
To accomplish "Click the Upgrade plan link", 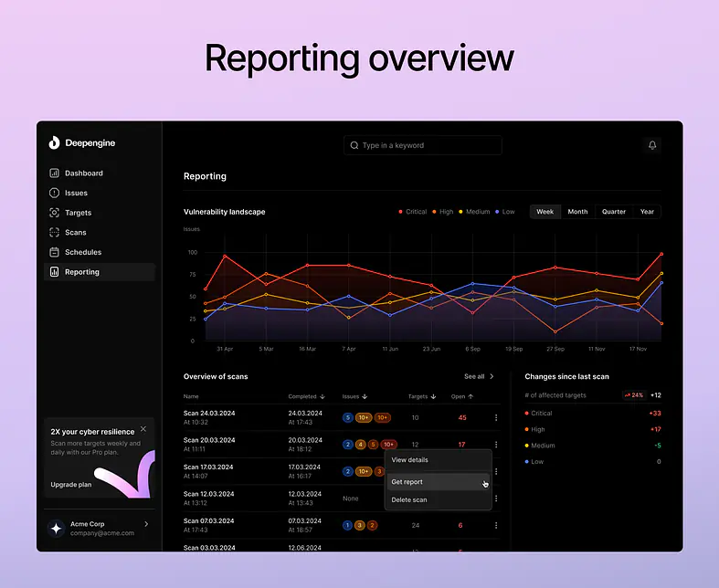I will coord(71,485).
